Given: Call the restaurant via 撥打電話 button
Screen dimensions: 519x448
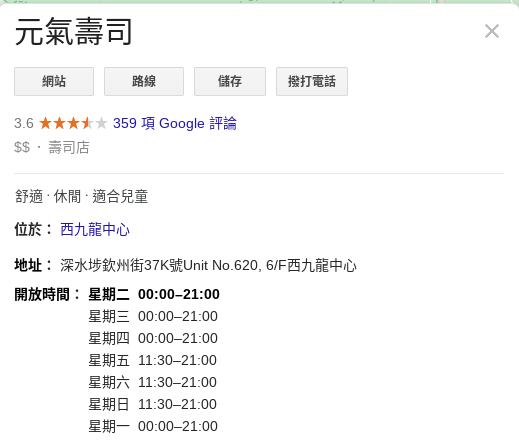Looking at the screenshot, I should (x=312, y=82).
